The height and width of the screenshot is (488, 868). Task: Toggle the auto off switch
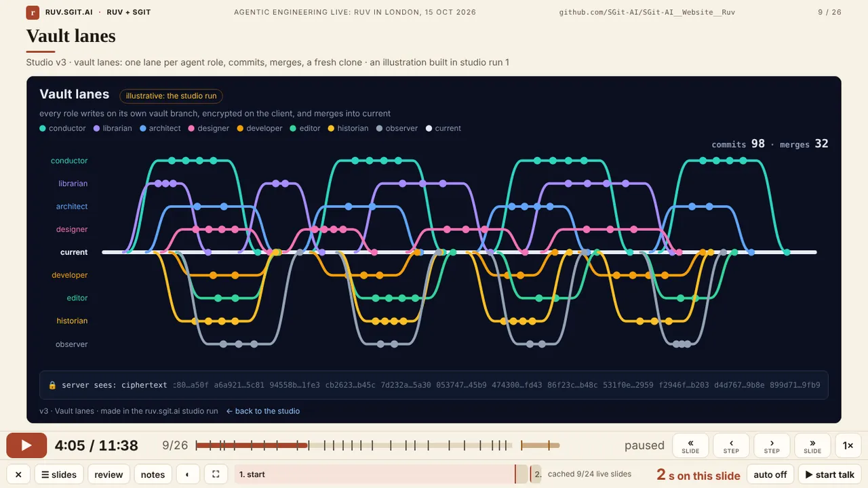[770, 474]
